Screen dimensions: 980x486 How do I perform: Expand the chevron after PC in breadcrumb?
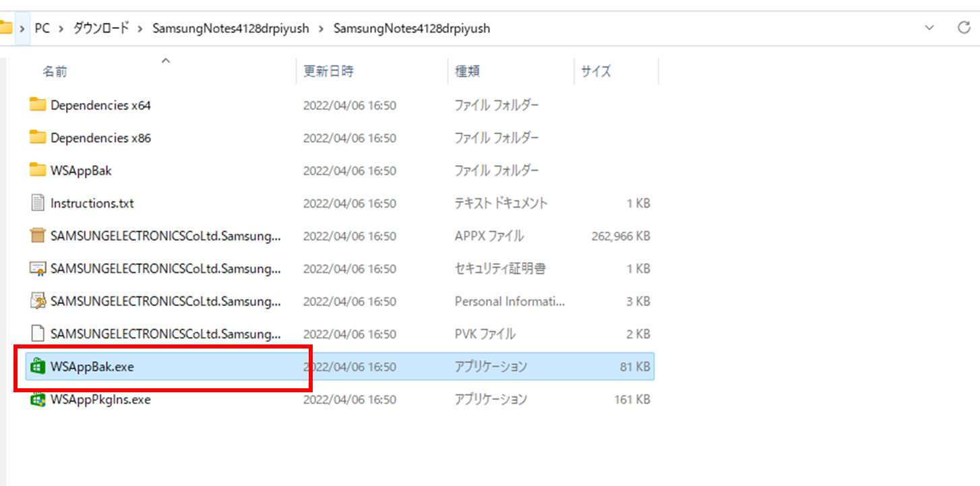tap(60, 29)
